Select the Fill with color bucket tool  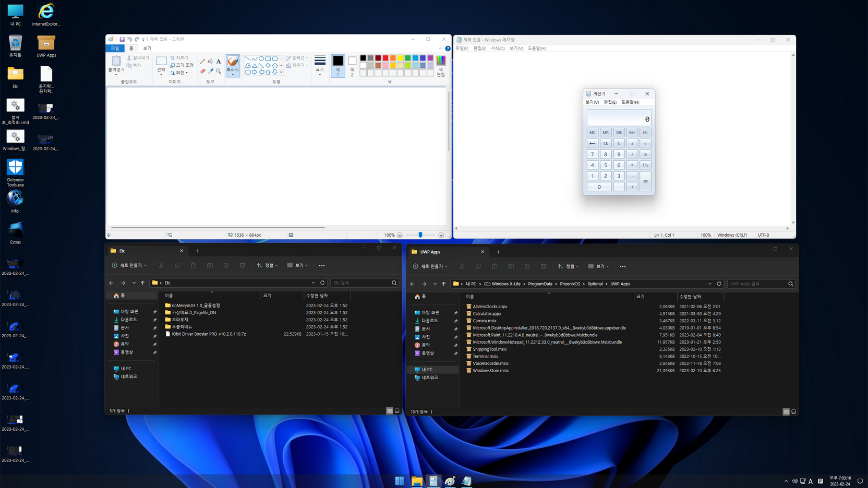tap(211, 62)
